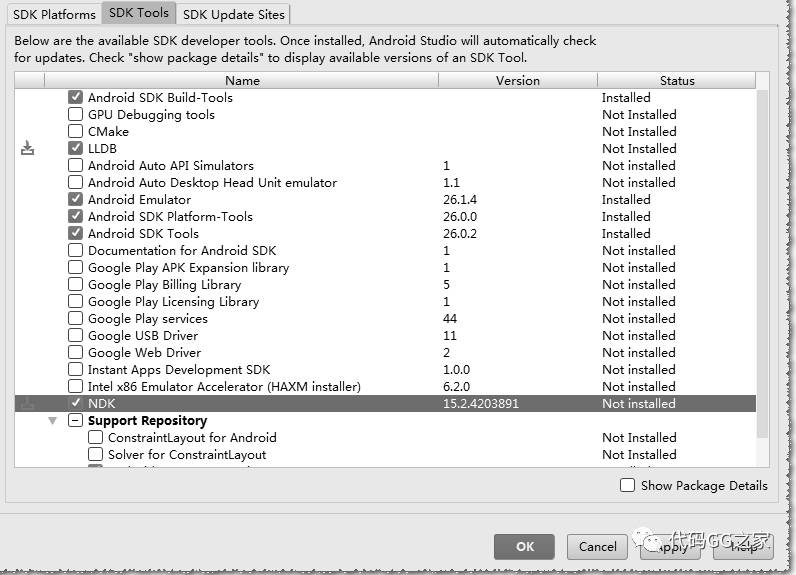Click the Status column header
Screen dimensions: 796x575
coord(677,80)
